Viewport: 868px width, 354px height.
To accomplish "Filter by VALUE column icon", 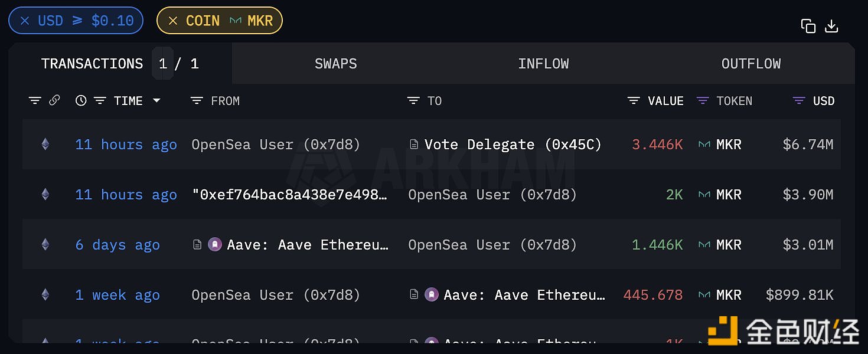I will (x=634, y=101).
